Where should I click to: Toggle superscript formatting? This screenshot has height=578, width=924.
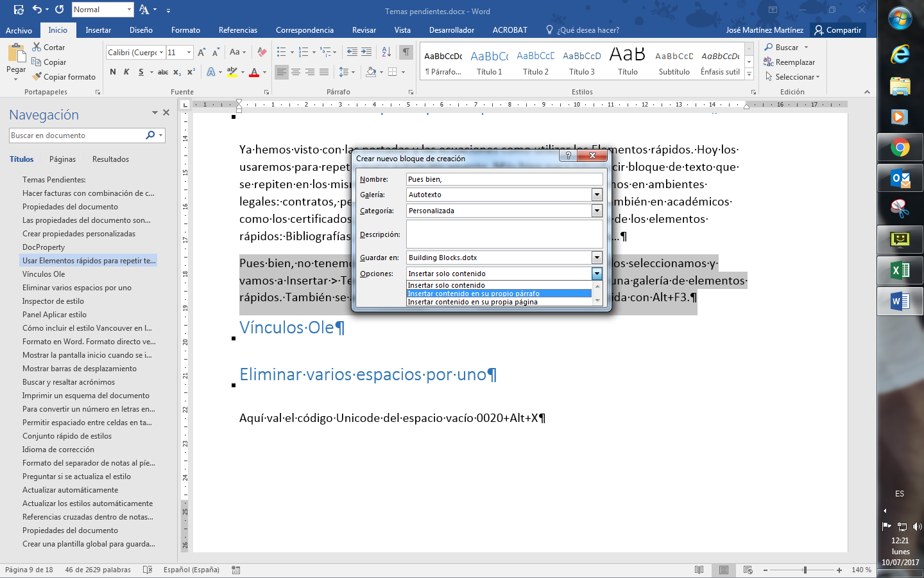coord(191,72)
